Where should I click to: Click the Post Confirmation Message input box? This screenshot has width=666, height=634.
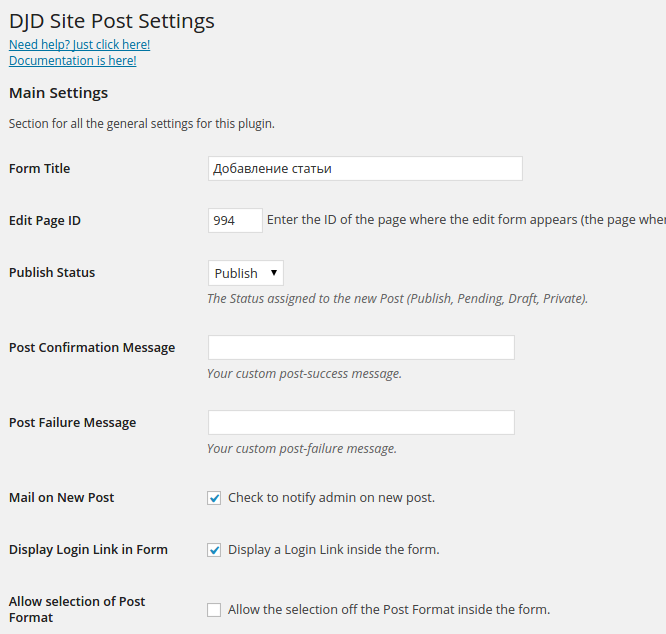pos(361,348)
